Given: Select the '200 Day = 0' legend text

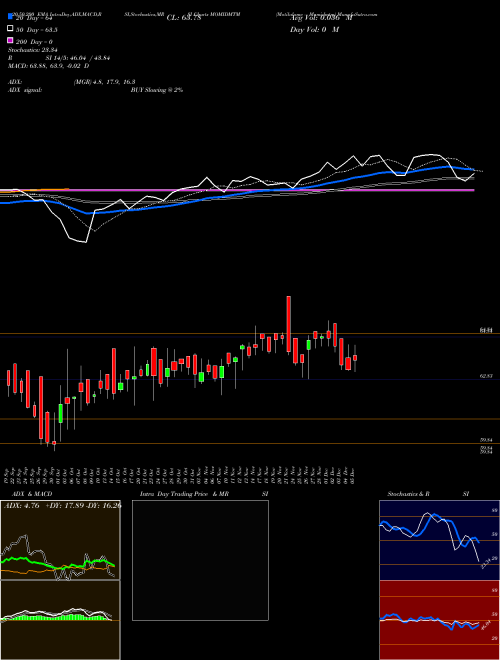Looking at the screenshot, I should coord(34,42).
